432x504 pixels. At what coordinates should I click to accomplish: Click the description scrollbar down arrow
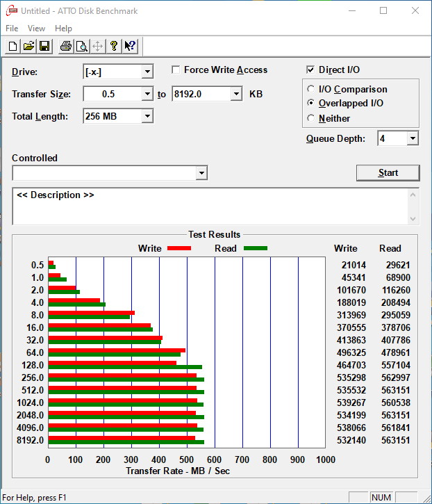(413, 219)
